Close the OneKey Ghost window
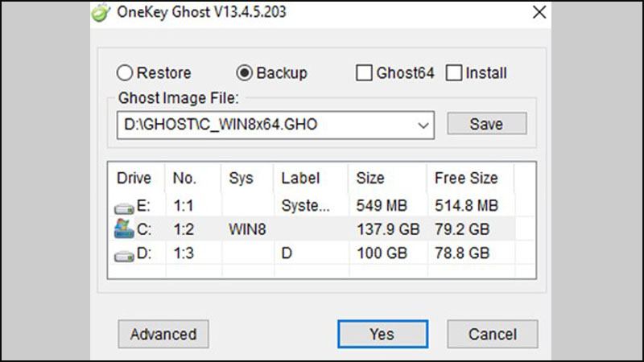The image size is (644, 362). 539,12
